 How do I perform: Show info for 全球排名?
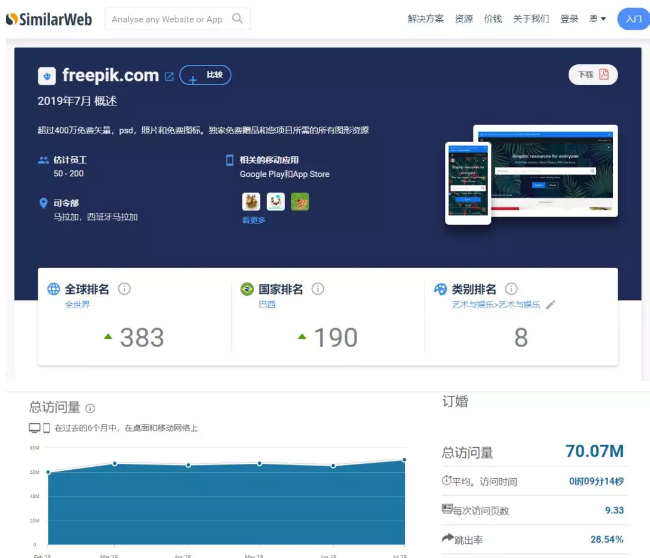point(124,289)
